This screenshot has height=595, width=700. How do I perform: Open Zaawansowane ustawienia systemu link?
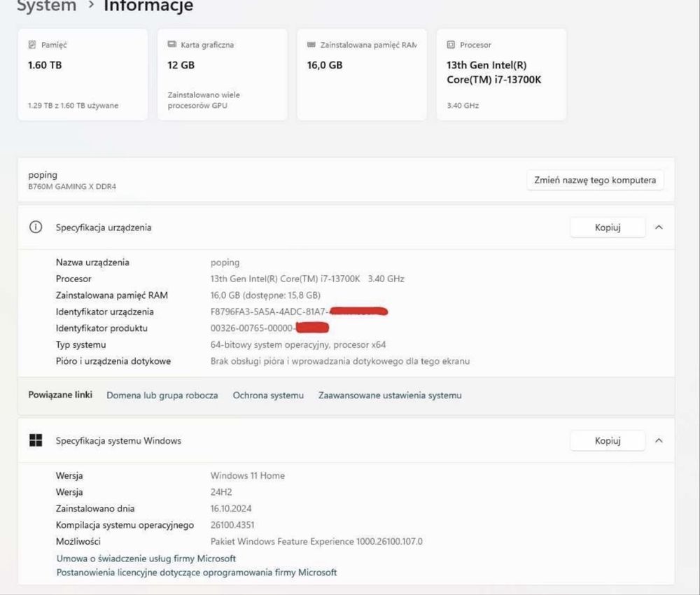[x=390, y=395]
